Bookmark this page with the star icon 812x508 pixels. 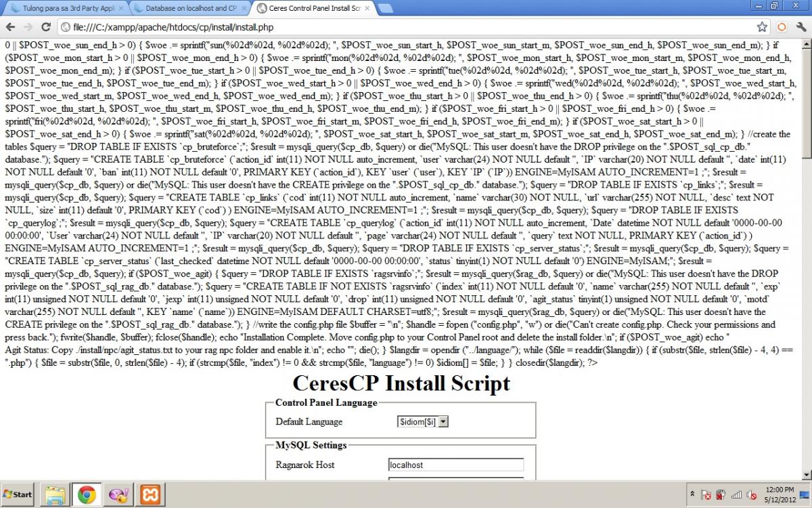762,27
